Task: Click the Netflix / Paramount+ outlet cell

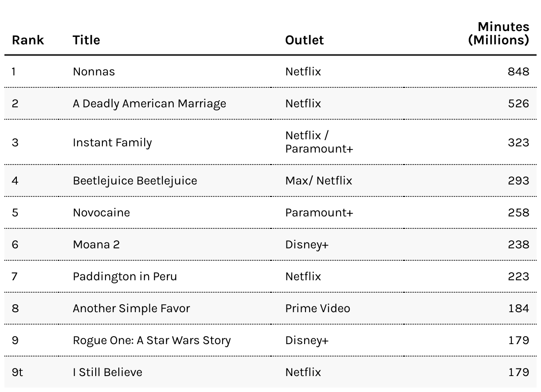Action: [319, 142]
